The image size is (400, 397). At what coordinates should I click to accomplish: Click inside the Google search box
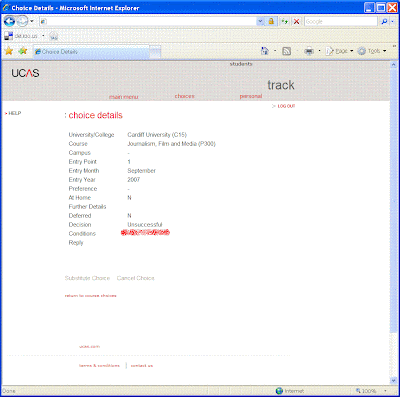(341, 22)
